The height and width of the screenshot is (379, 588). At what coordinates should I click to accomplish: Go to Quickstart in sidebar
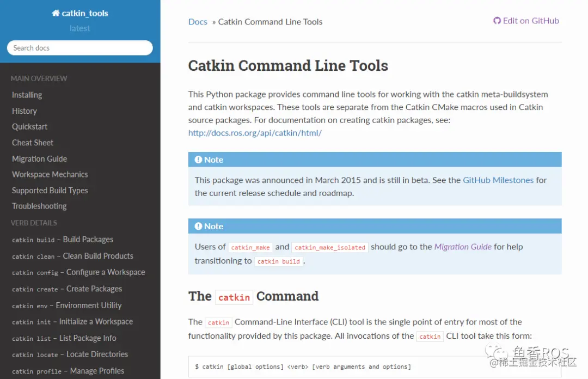pyautogui.click(x=29, y=126)
